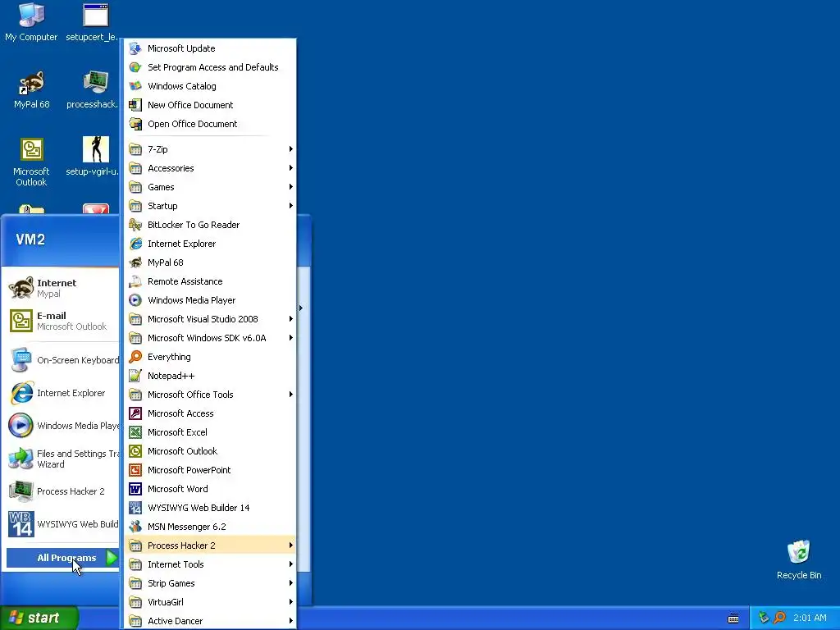
Task: Launch Open Office Document
Action: click(x=209, y=124)
